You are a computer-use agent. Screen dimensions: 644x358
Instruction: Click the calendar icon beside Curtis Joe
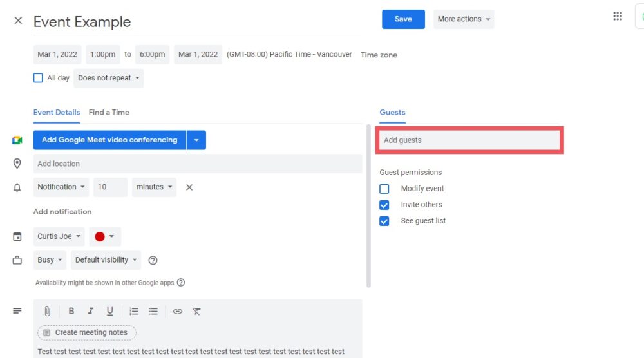point(17,236)
